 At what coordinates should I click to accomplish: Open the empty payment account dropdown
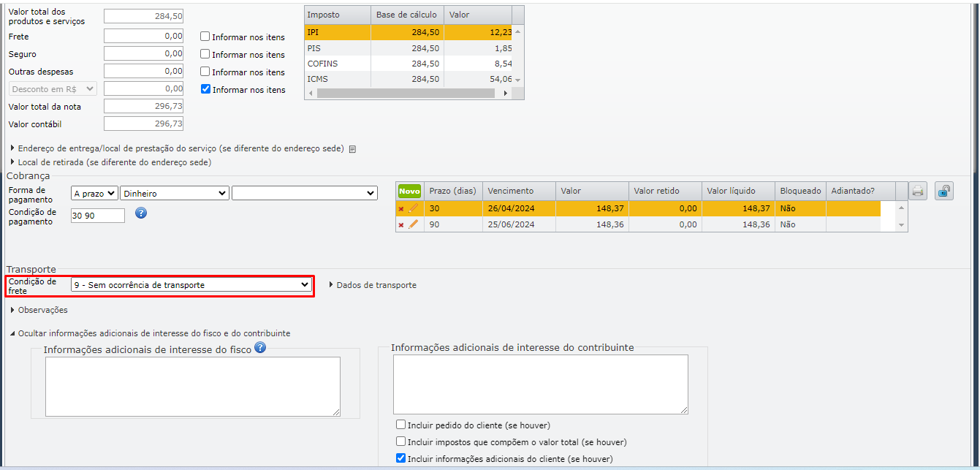pos(305,193)
